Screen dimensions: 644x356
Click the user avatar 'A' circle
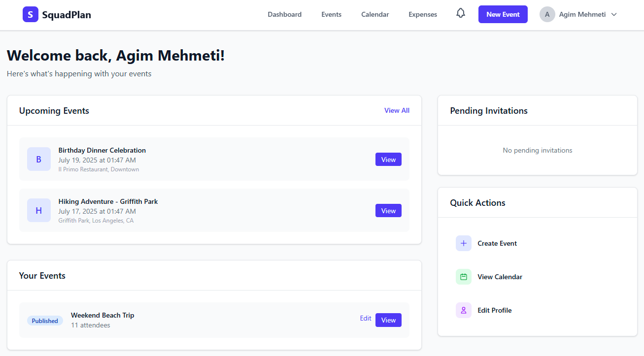547,14
